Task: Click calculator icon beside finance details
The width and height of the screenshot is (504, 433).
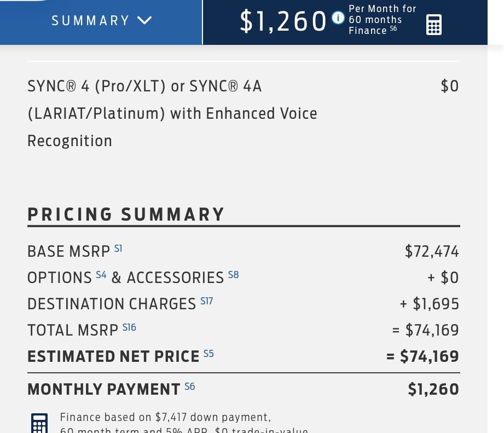Action: pyautogui.click(x=39, y=424)
